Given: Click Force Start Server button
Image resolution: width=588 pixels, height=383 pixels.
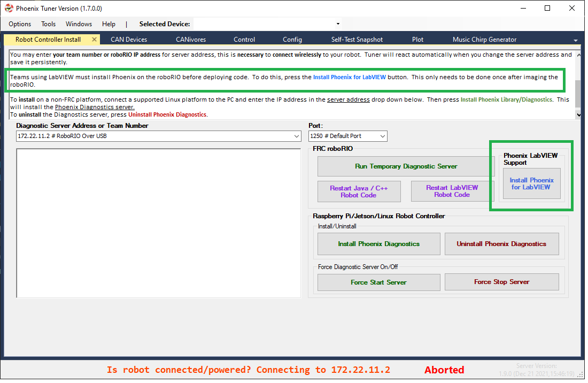Looking at the screenshot, I should 379,282.
